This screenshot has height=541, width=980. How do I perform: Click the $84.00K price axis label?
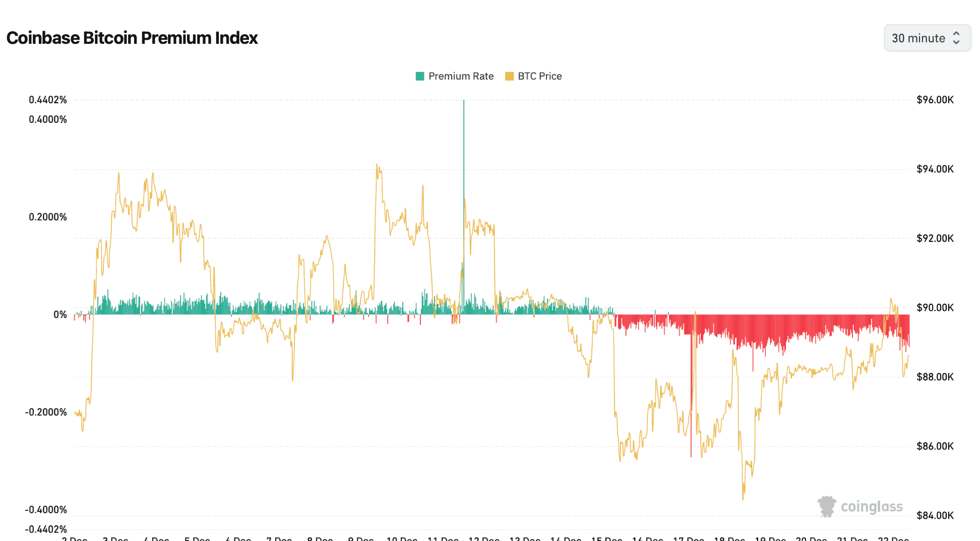tap(935, 515)
